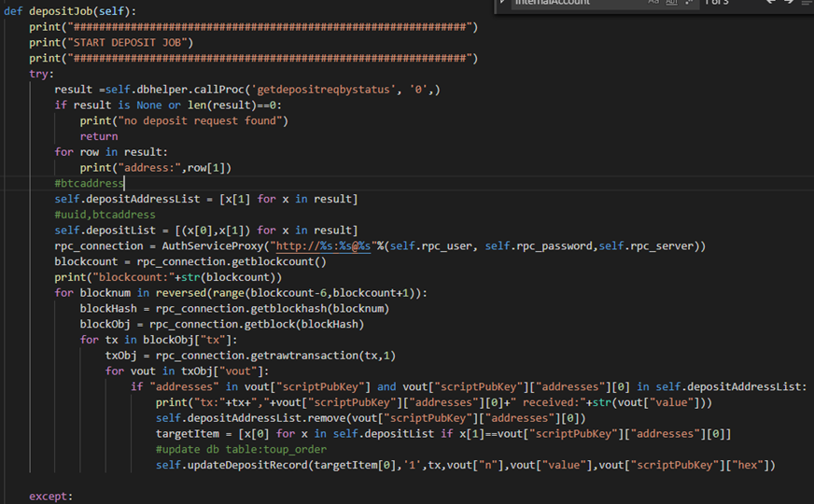This screenshot has width=814, height=504.
Task: Click the "no deposit request found" string
Action: 200,120
